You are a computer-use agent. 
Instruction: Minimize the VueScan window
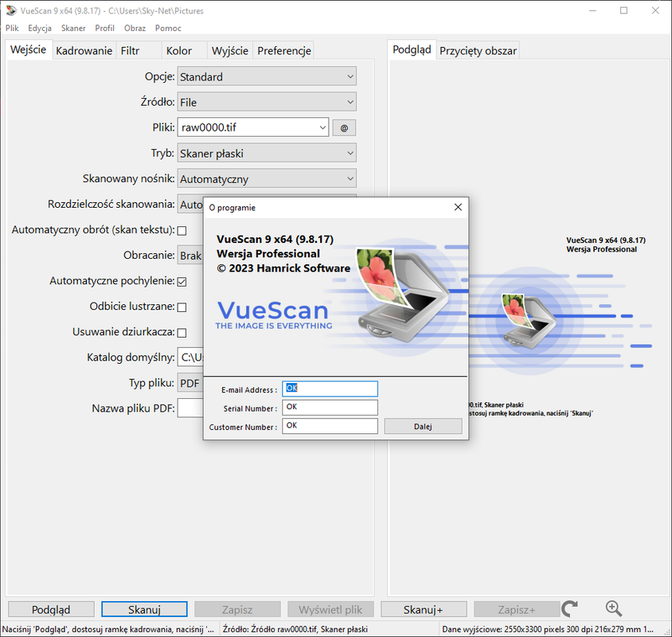point(592,10)
